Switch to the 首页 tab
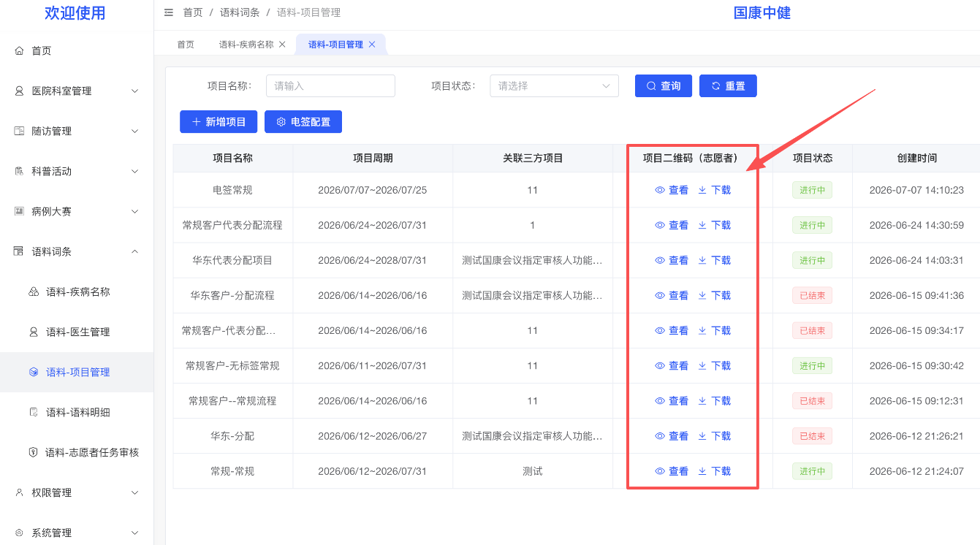Viewport: 980px width, 545px height. [186, 45]
